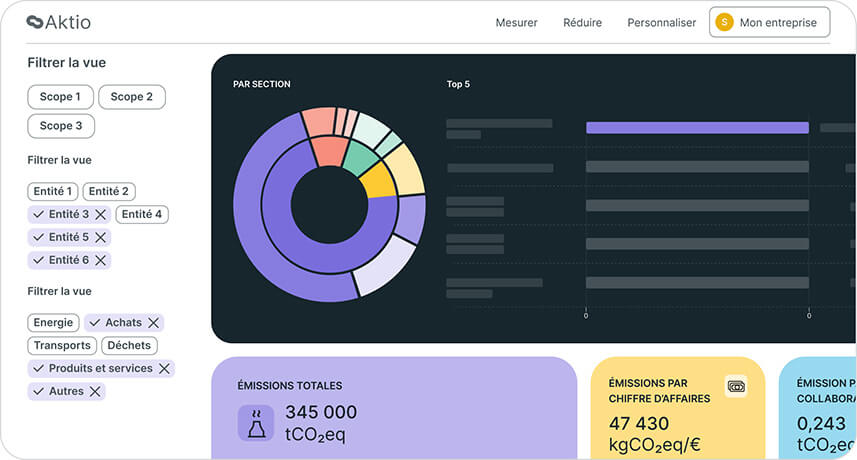Toggle the Scope 1 filter
Screen dimensions: 857x460
tap(60, 97)
